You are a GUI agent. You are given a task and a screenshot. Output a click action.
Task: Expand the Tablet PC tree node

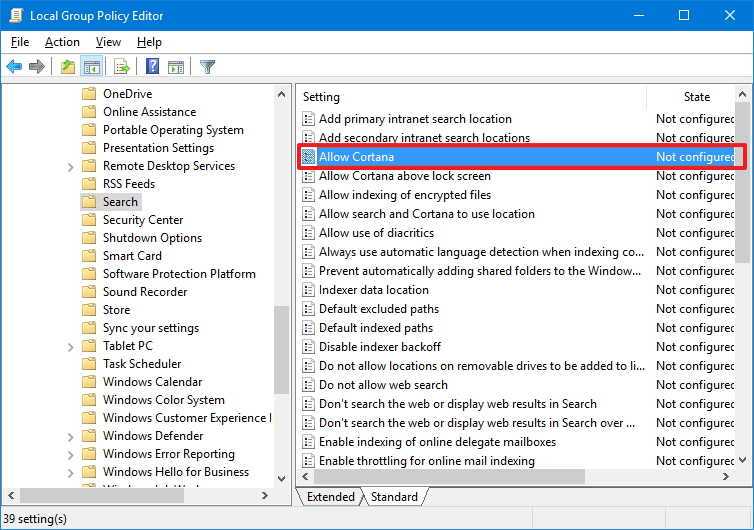point(71,346)
